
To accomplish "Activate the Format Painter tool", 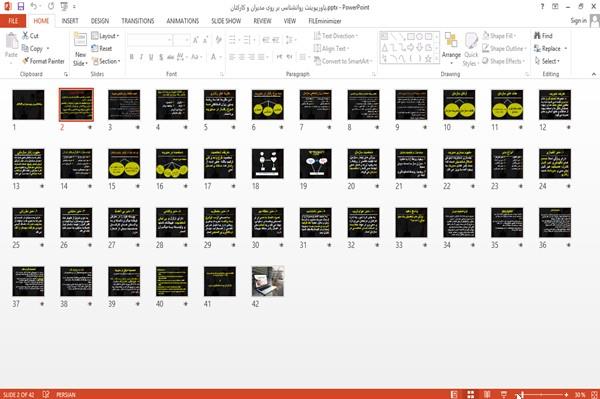I will click(43, 61).
